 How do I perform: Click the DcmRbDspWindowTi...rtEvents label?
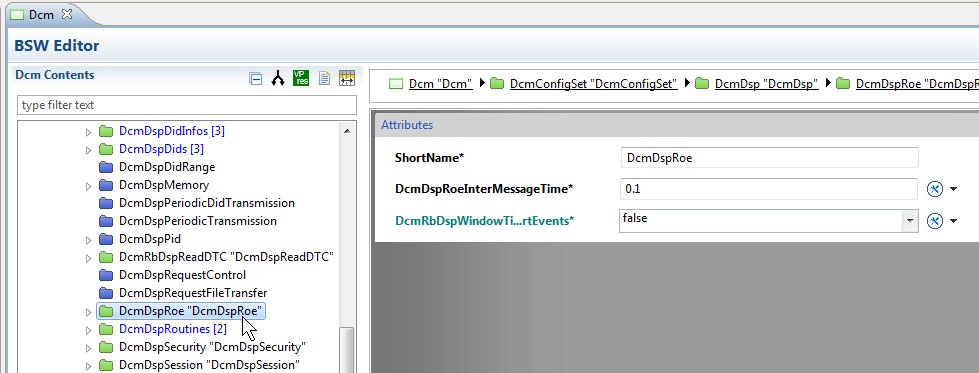click(x=485, y=221)
